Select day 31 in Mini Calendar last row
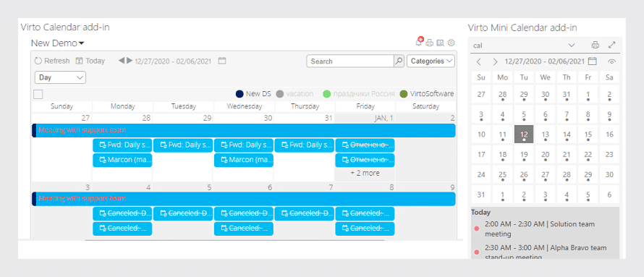This screenshot has width=644, height=277. (481, 195)
